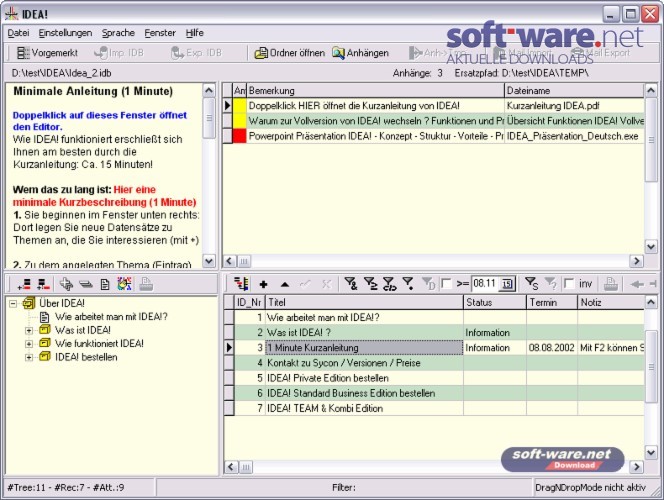
Task: Click the Bemerkung column header
Action: tap(375, 91)
